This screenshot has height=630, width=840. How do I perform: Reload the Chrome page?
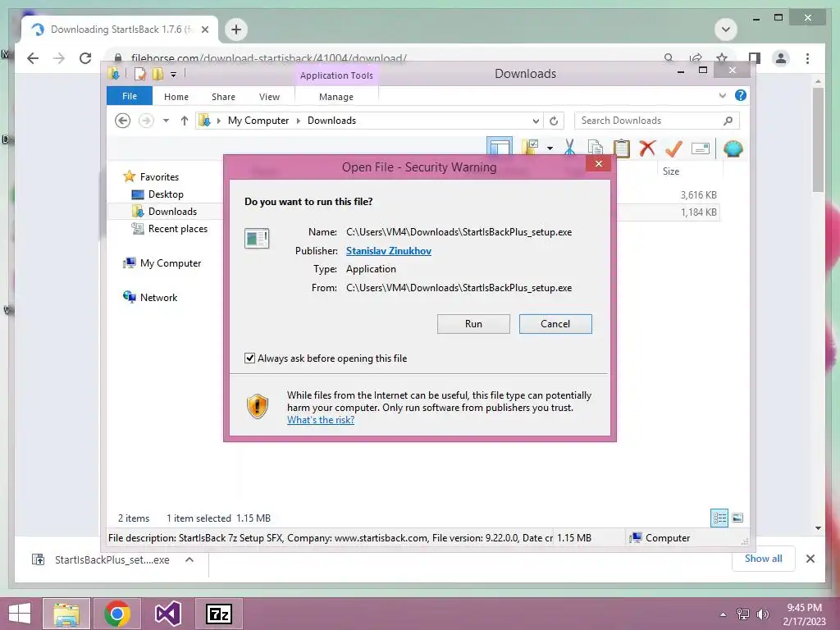pyautogui.click(x=85, y=58)
